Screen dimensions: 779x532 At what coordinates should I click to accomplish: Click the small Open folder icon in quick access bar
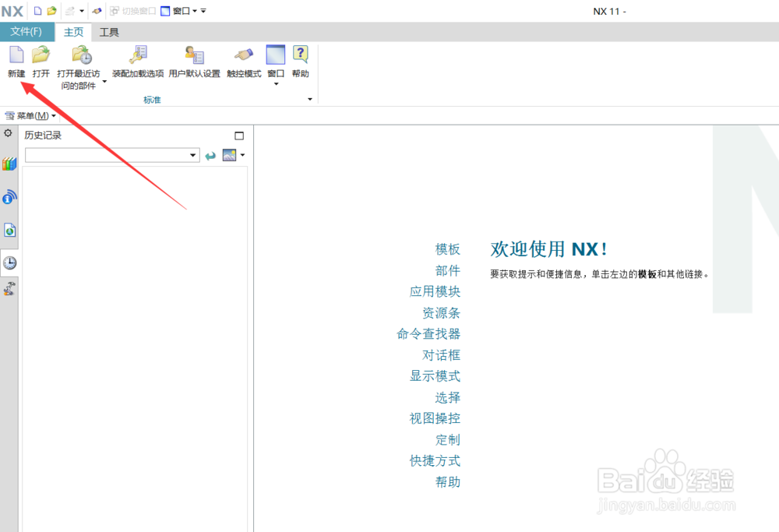click(51, 11)
